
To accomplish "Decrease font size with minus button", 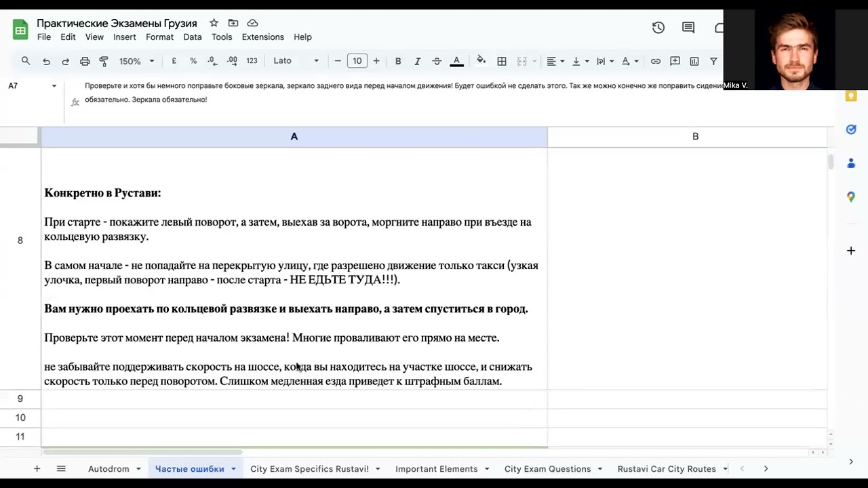I will (338, 61).
